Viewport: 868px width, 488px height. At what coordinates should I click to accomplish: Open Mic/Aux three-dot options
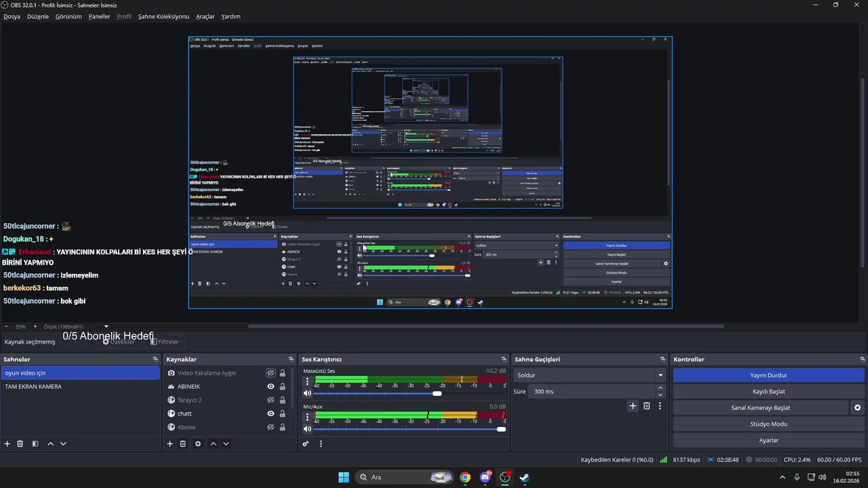pyautogui.click(x=307, y=417)
